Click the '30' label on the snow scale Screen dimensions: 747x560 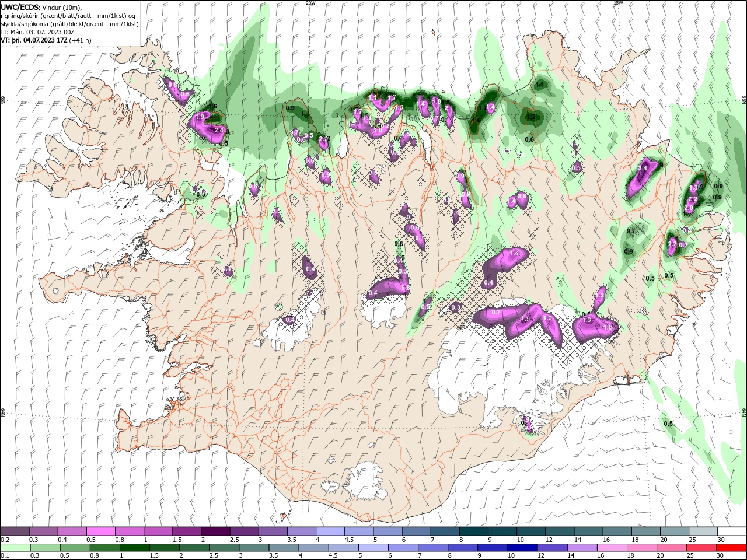(x=721, y=540)
